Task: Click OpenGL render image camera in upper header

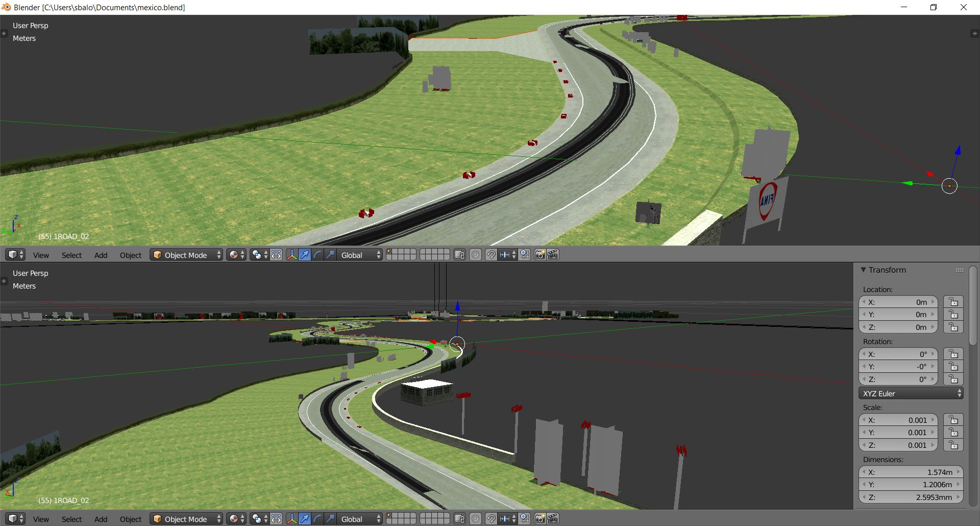Action: click(x=540, y=255)
